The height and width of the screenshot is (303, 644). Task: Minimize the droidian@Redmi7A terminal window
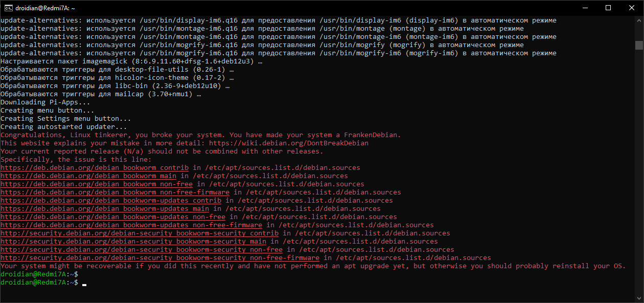point(584,8)
